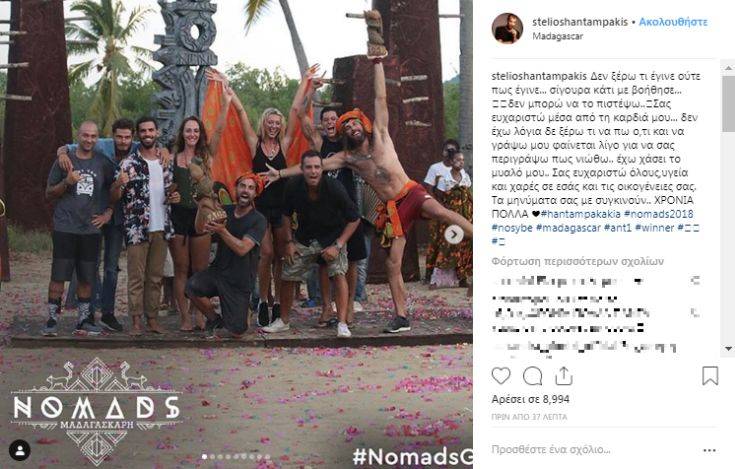The image size is (735, 469).
Task: Advance to next photo with carousel arrow
Action: [454, 234]
